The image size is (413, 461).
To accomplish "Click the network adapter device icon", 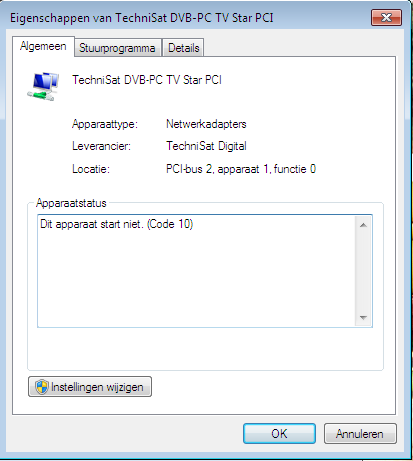I will 43,86.
